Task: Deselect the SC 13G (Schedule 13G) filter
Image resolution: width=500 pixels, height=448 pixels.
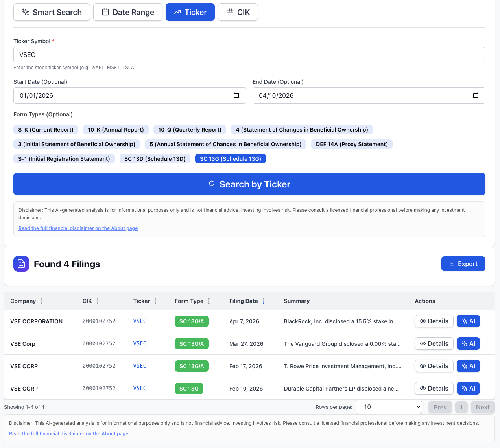Action: tap(230, 158)
